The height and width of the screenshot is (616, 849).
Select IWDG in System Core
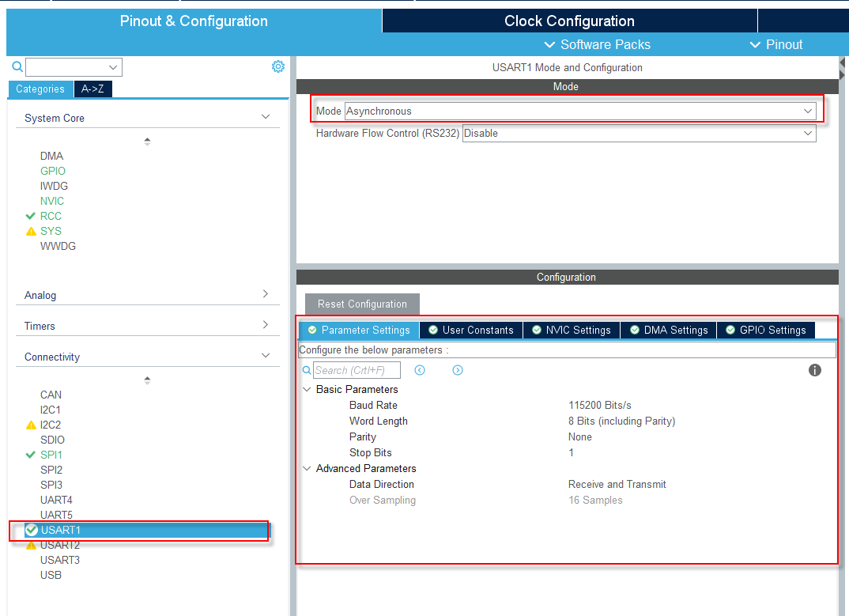click(x=54, y=186)
